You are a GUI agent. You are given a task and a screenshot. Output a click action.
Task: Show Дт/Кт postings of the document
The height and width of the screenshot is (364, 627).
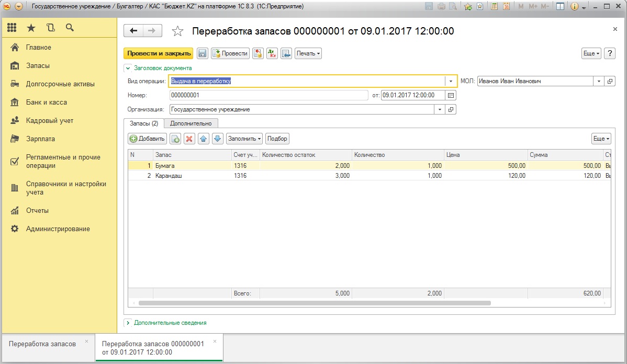272,53
